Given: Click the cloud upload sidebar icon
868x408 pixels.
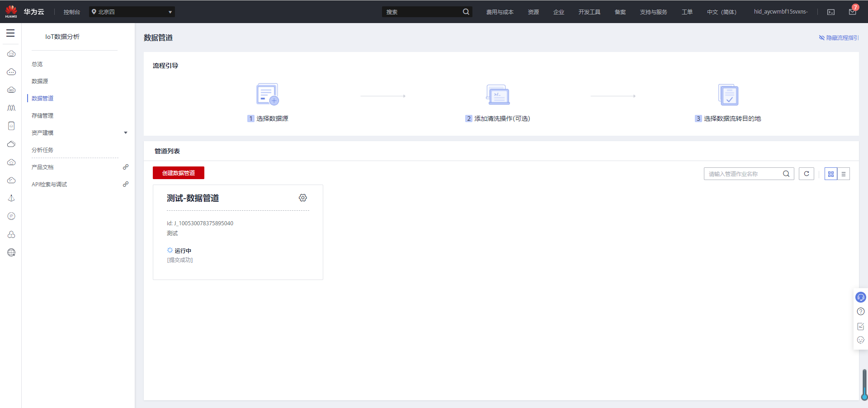Looking at the screenshot, I should tap(11, 162).
